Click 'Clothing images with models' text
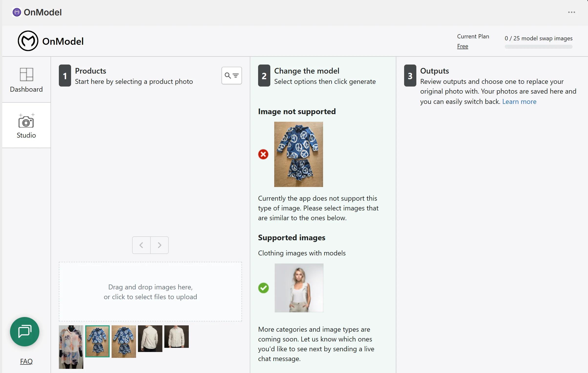 [x=302, y=253]
